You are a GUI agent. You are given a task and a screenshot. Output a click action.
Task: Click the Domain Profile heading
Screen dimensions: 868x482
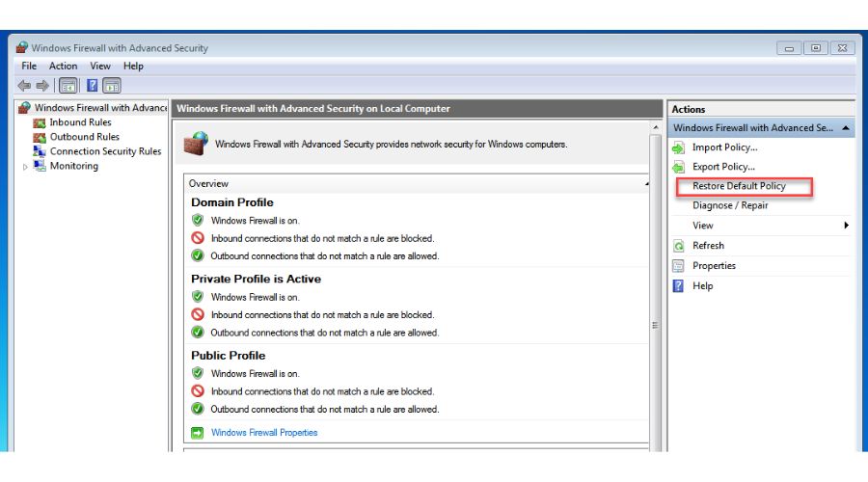click(231, 202)
